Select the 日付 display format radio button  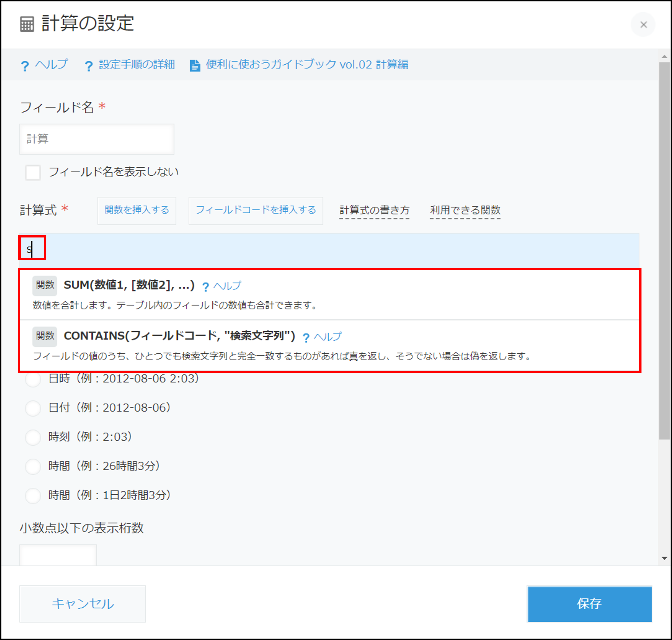(x=33, y=408)
